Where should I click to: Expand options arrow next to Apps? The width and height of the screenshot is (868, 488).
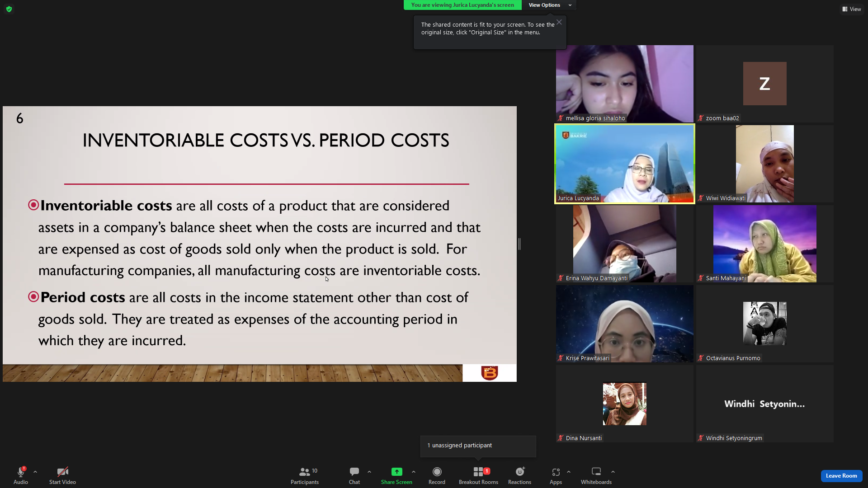tap(569, 472)
